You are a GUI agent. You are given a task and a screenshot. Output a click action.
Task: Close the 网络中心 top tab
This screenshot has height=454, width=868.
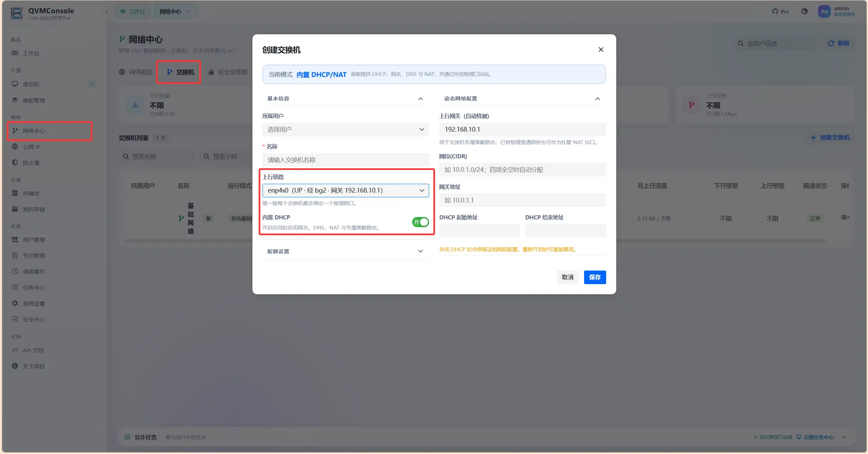[188, 11]
